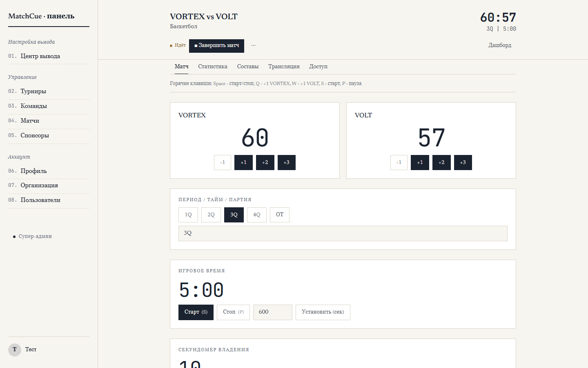Click the Тест user avatar
The width and height of the screenshot is (588, 368).
click(15, 350)
